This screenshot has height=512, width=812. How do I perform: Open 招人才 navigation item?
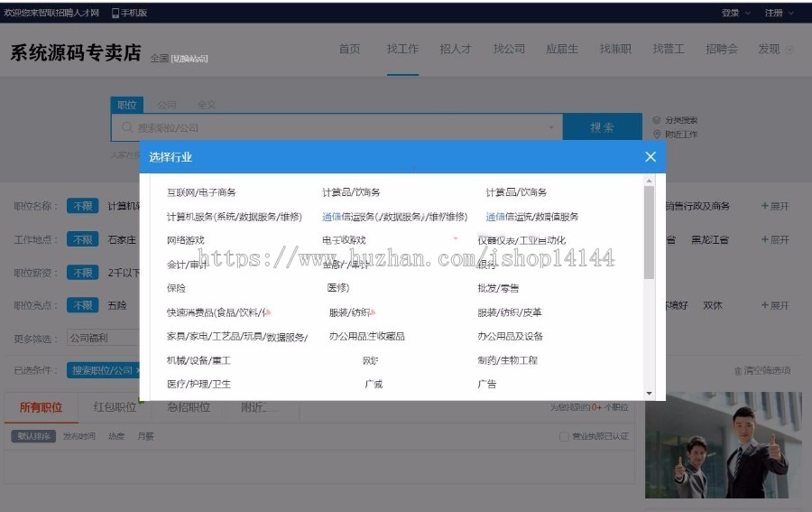(456, 50)
